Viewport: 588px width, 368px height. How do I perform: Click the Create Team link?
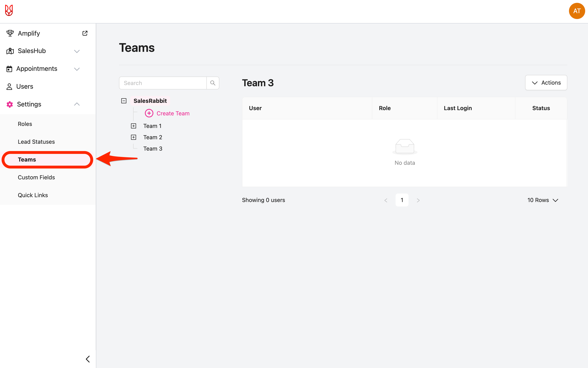pos(173,113)
